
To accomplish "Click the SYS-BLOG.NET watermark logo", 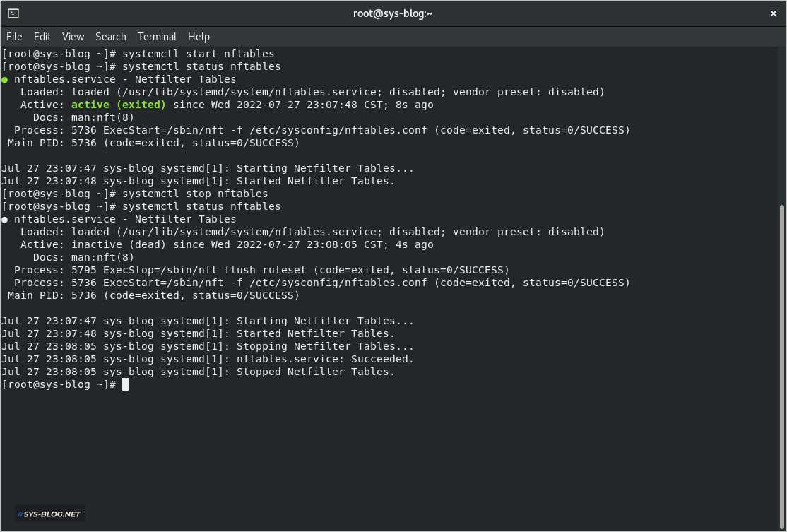I will pyautogui.click(x=49, y=514).
